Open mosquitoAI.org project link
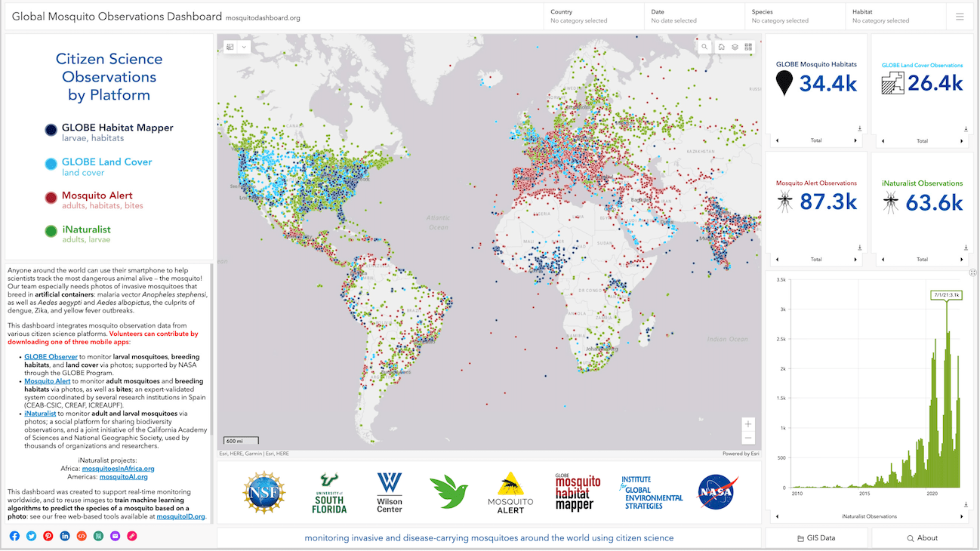 124,477
